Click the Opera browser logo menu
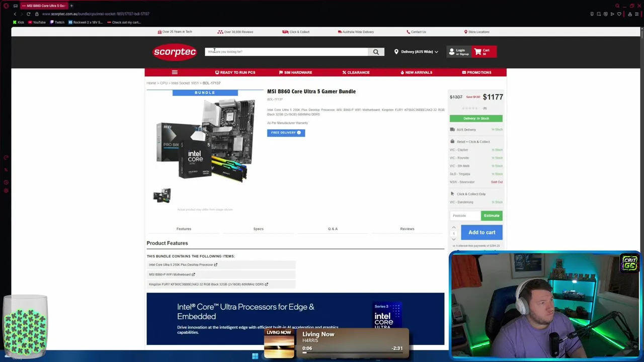644x362 pixels. pyautogui.click(x=6, y=6)
